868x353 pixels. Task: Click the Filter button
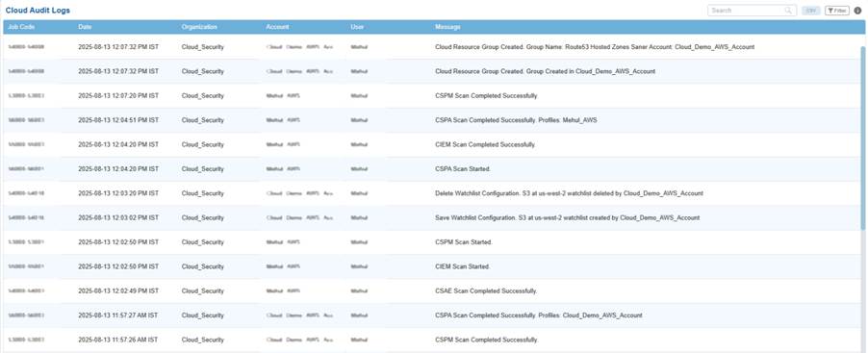point(836,11)
